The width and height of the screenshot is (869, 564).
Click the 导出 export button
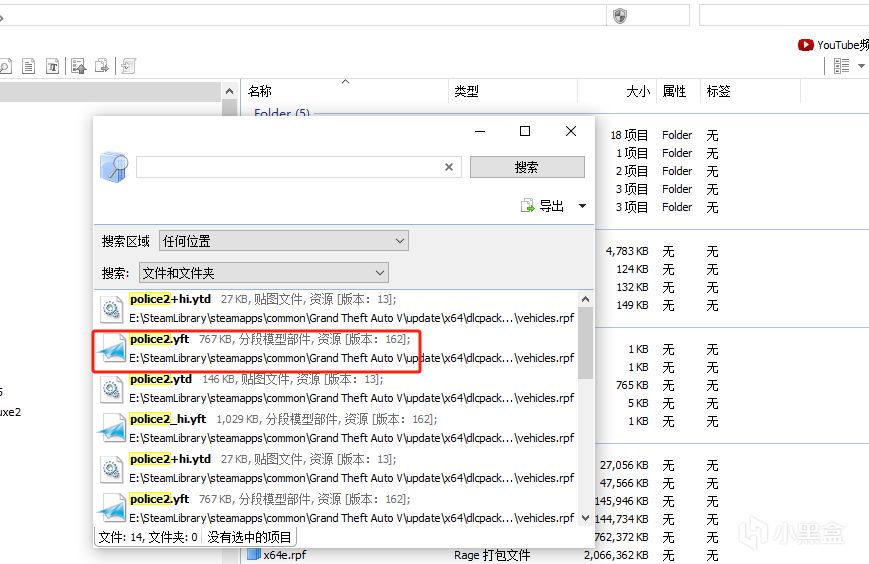click(542, 206)
